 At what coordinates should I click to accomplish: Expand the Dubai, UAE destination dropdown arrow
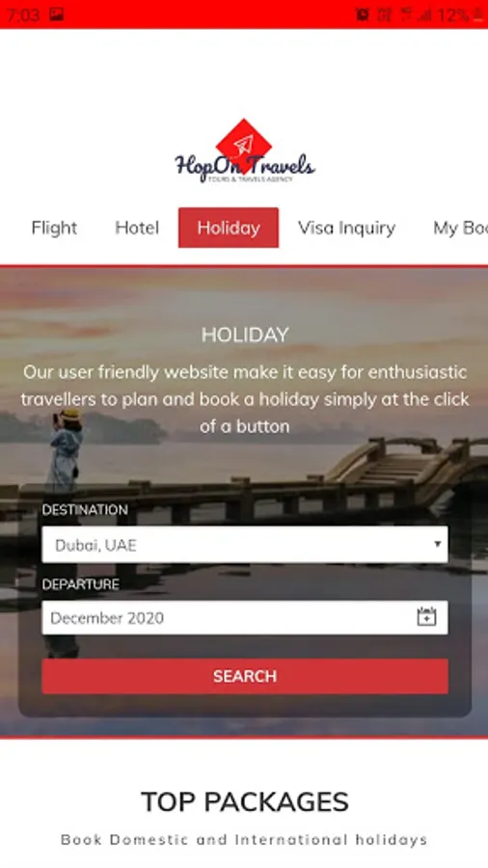click(437, 544)
